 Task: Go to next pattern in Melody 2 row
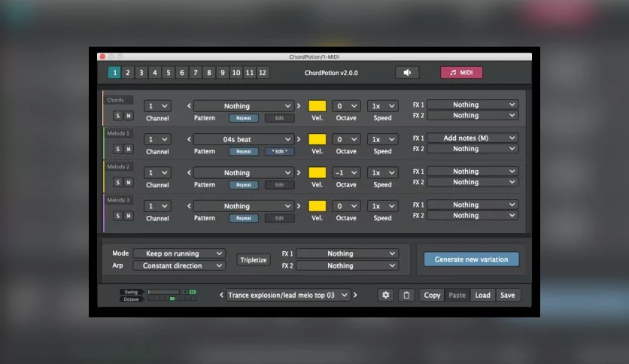point(299,172)
